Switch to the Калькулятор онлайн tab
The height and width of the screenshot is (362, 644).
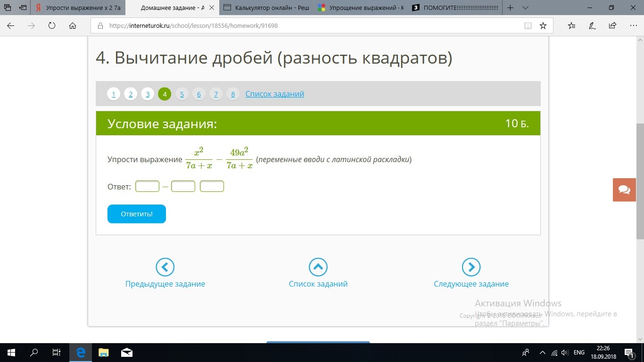(267, 8)
